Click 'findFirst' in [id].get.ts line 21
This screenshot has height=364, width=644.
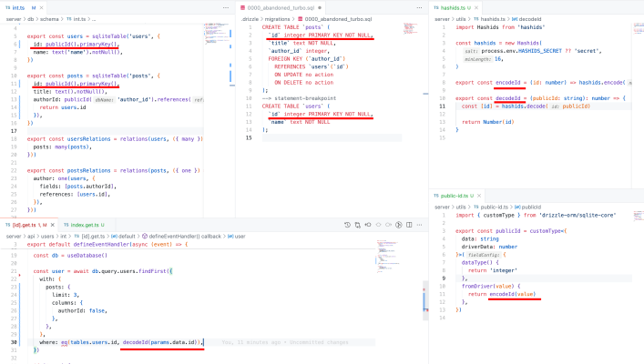coord(152,271)
